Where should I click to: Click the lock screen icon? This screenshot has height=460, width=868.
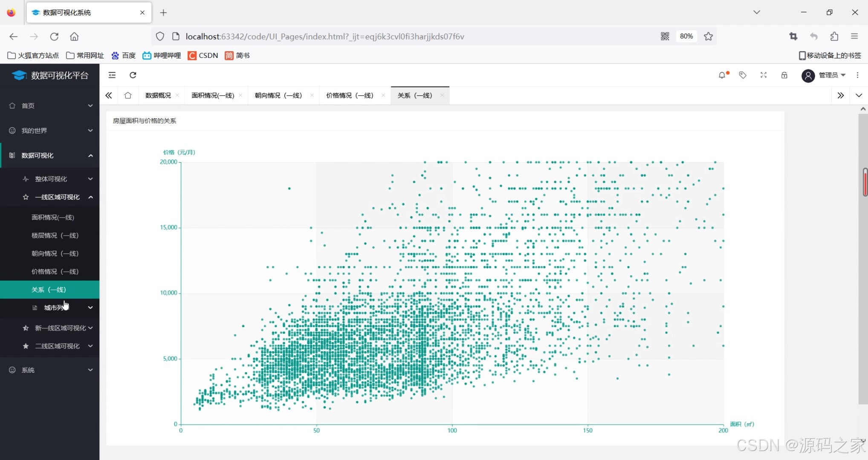[784, 75]
